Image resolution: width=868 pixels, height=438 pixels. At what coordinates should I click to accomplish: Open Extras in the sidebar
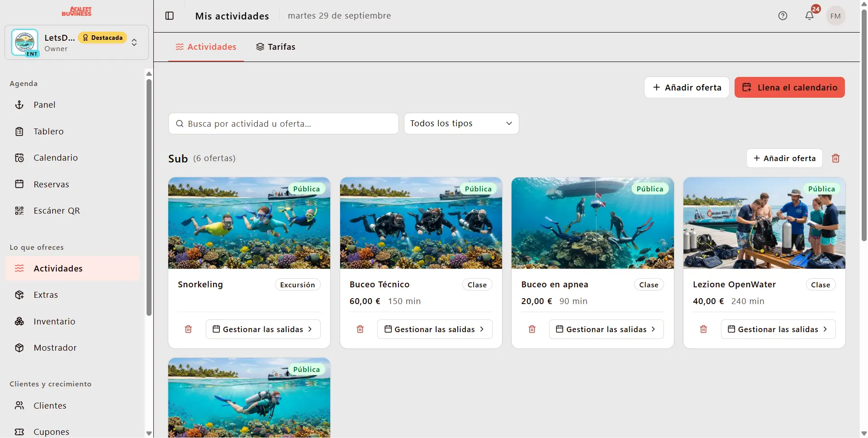pyautogui.click(x=72, y=295)
